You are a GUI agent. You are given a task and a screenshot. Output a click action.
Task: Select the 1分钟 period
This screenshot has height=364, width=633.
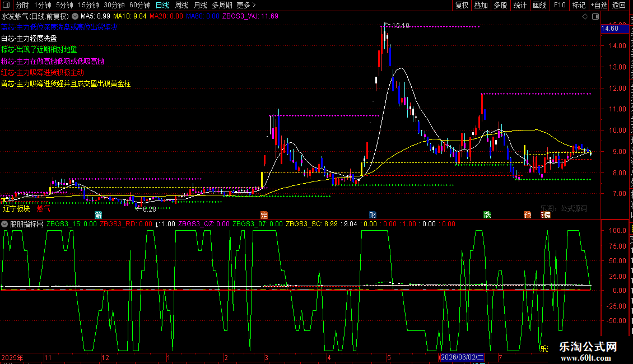click(43, 5)
